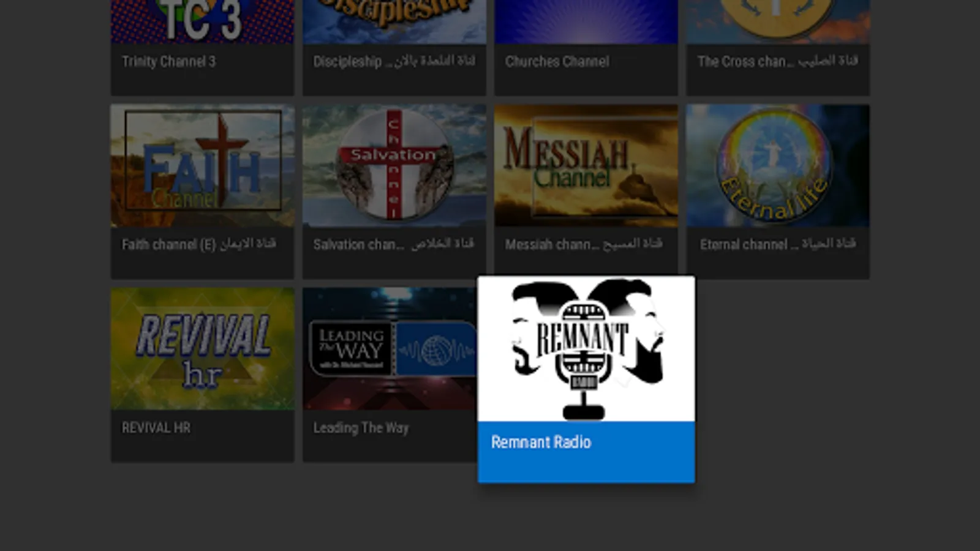Choose The Cross channel thumbnail image

778,21
